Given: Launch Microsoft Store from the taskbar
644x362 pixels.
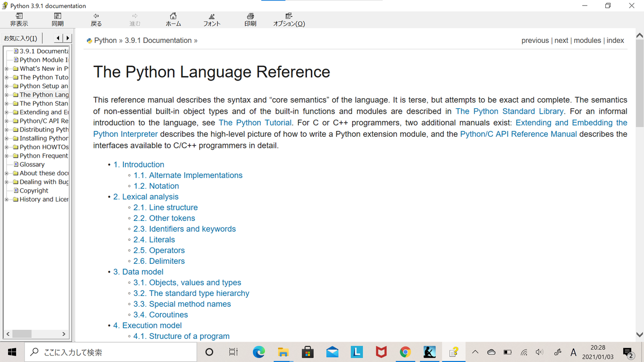Looking at the screenshot, I should click(308, 352).
